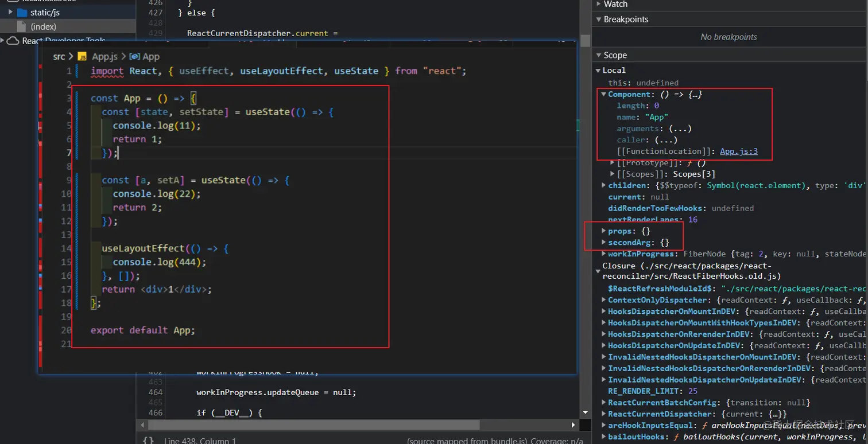Expand HooksDispatcherOnMountWithHookTypesInDEV
The width and height of the screenshot is (868, 444).
tap(603, 322)
